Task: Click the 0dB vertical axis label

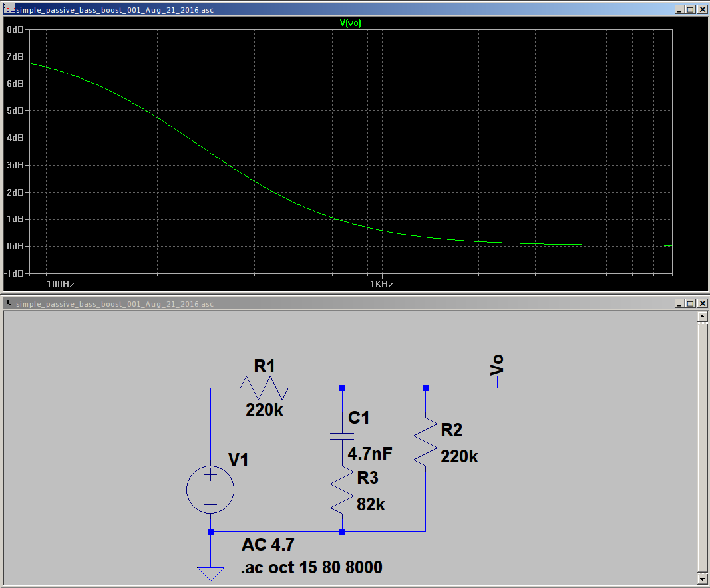Action: [x=15, y=246]
